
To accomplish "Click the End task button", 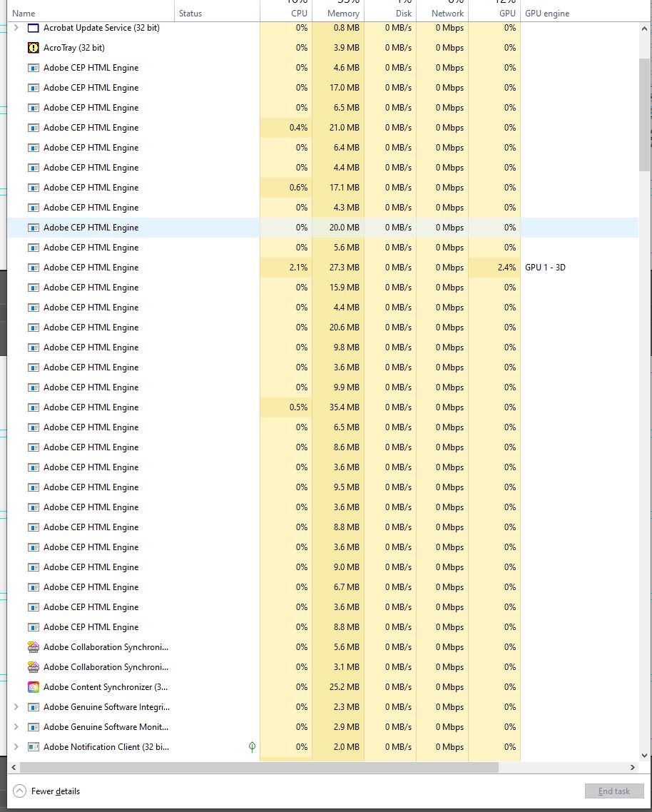I will [x=614, y=791].
